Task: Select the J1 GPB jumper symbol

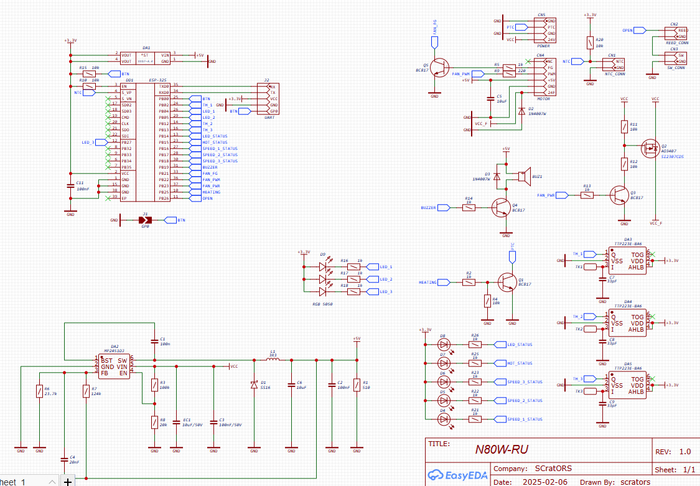Action: [x=145, y=218]
